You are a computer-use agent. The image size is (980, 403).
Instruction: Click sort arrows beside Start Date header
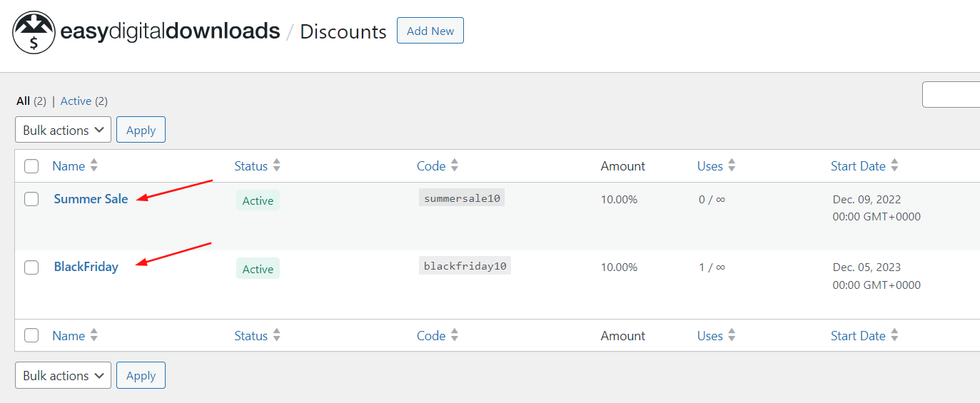click(x=894, y=165)
